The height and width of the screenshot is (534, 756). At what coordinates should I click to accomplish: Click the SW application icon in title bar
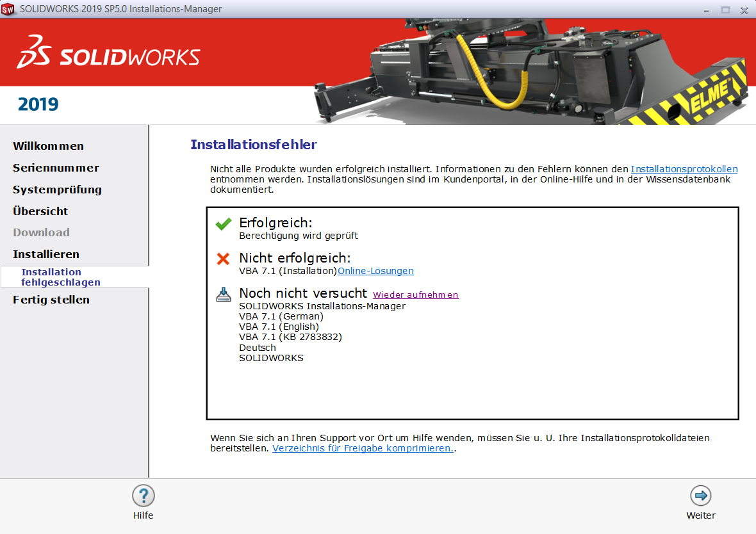pos(8,9)
